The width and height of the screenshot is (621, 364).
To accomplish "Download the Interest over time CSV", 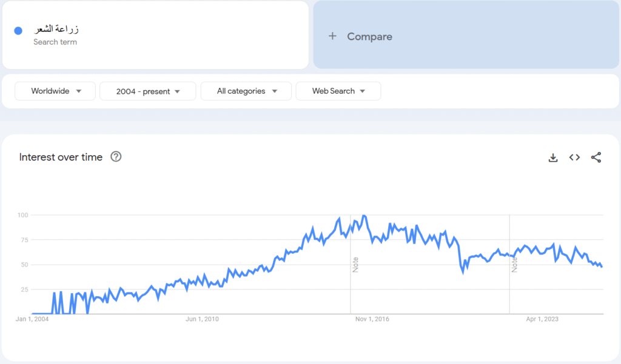I will coord(553,157).
